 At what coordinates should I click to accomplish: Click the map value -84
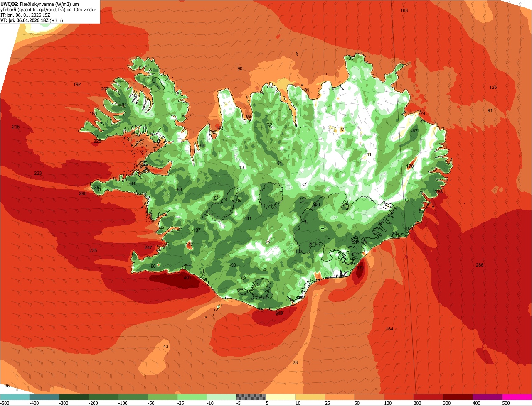pyautogui.click(x=132, y=183)
